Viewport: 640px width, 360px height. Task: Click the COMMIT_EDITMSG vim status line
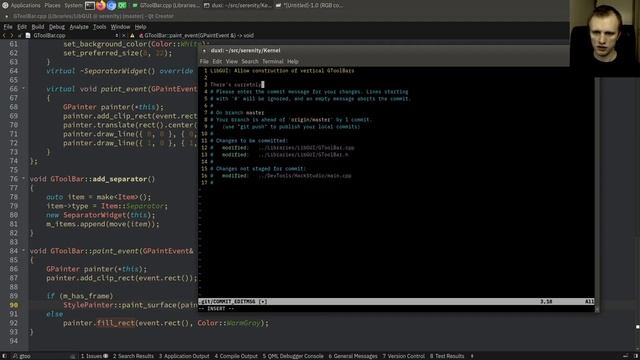(x=396, y=301)
